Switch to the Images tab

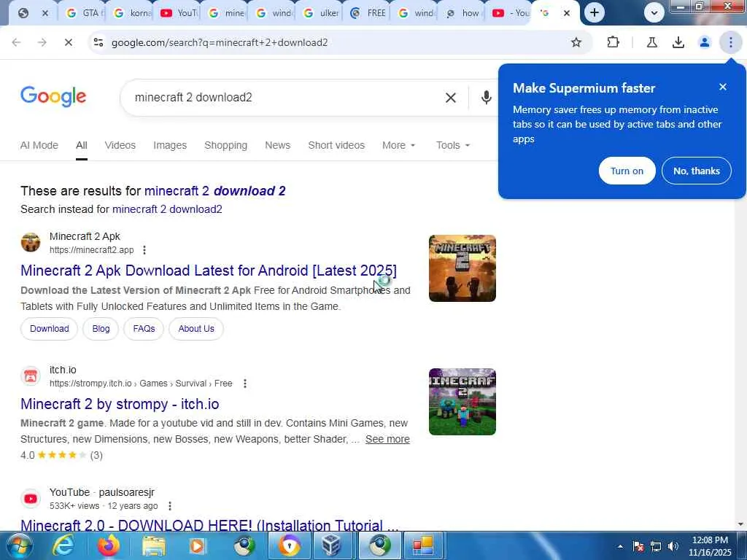click(x=169, y=145)
